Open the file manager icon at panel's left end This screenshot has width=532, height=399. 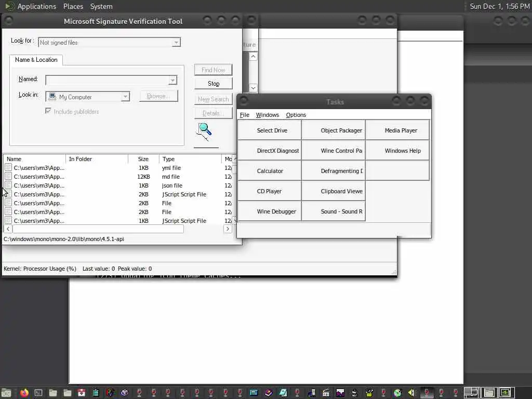(6, 393)
